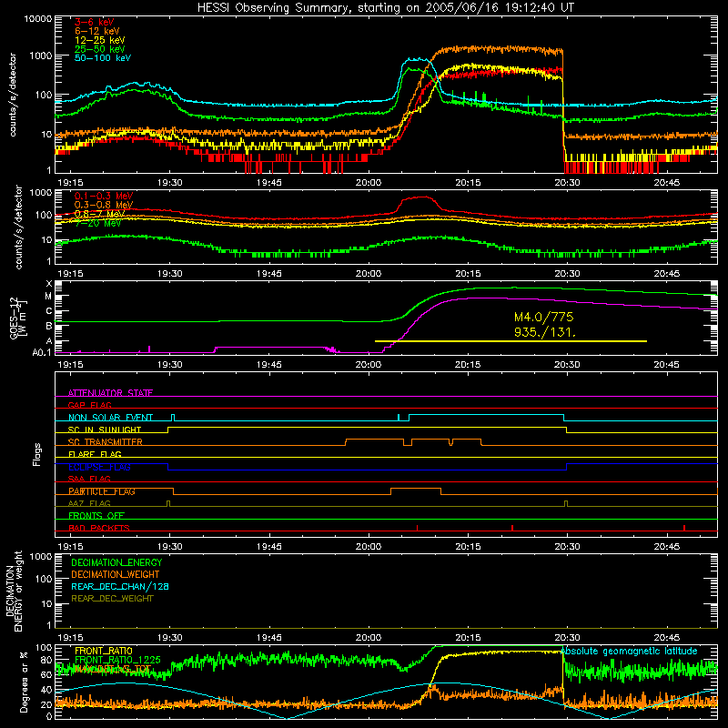Select the ECLIPSE_FLAG label
728x728 pixels.
(x=99, y=467)
